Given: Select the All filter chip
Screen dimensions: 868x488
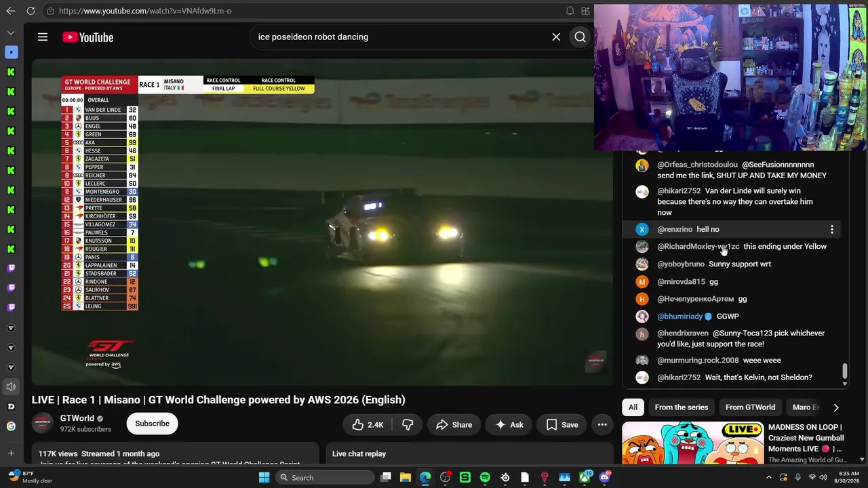Looking at the screenshot, I should pyautogui.click(x=633, y=407).
